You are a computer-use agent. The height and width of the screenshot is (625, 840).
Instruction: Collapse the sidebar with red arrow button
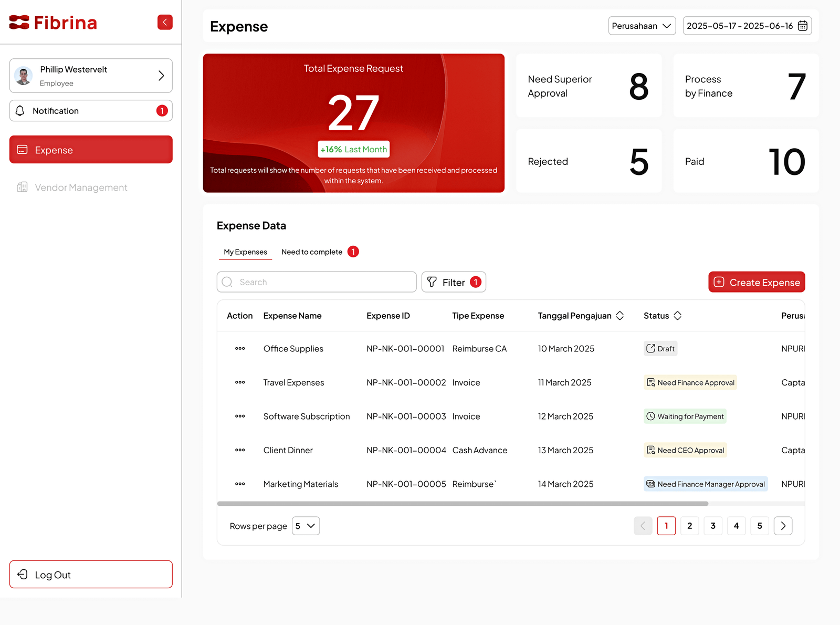point(165,22)
